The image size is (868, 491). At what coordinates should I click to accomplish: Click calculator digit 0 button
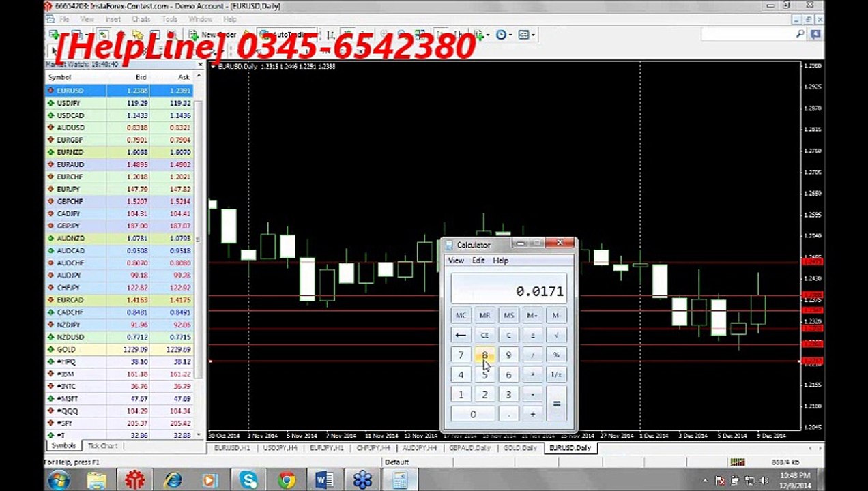[x=473, y=415]
